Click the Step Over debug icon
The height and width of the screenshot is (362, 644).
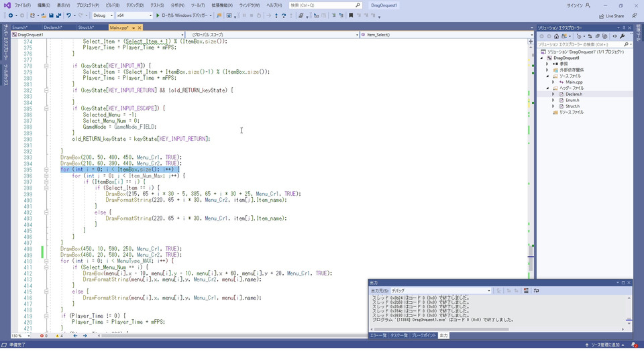point(284,15)
